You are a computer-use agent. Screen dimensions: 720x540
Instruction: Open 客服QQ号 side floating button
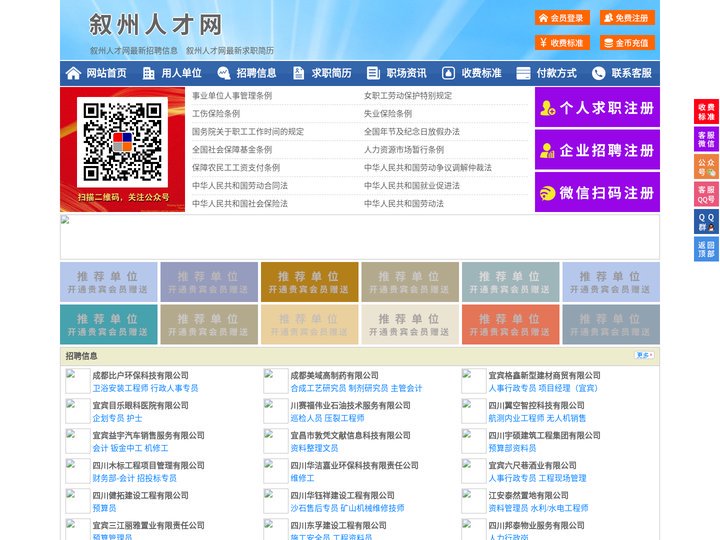pyautogui.click(x=706, y=194)
